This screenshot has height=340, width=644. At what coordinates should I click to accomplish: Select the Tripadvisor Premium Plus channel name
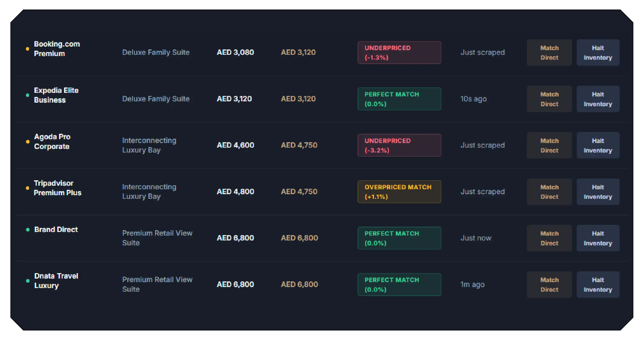(x=58, y=188)
